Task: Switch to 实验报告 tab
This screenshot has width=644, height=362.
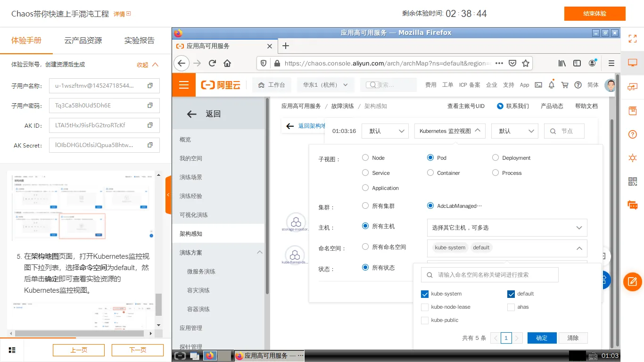Action: click(x=140, y=41)
